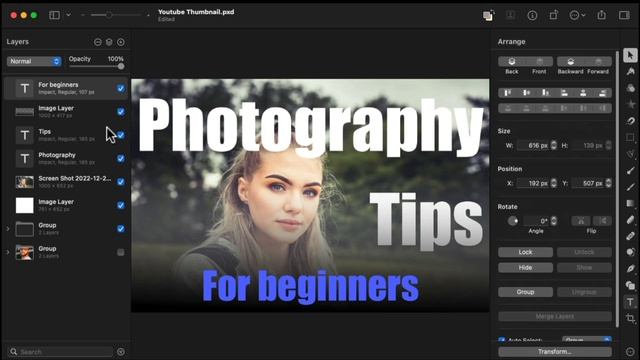
Task: Toggle visibility of Photography layer
Action: click(x=121, y=158)
